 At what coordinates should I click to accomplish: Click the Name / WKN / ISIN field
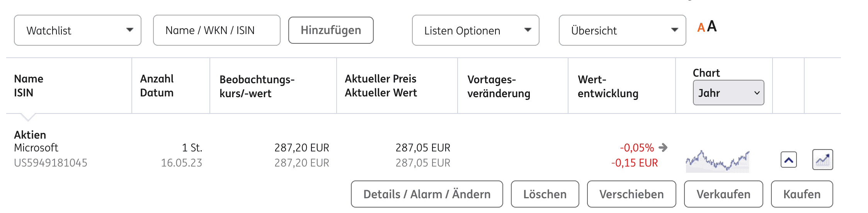(216, 30)
